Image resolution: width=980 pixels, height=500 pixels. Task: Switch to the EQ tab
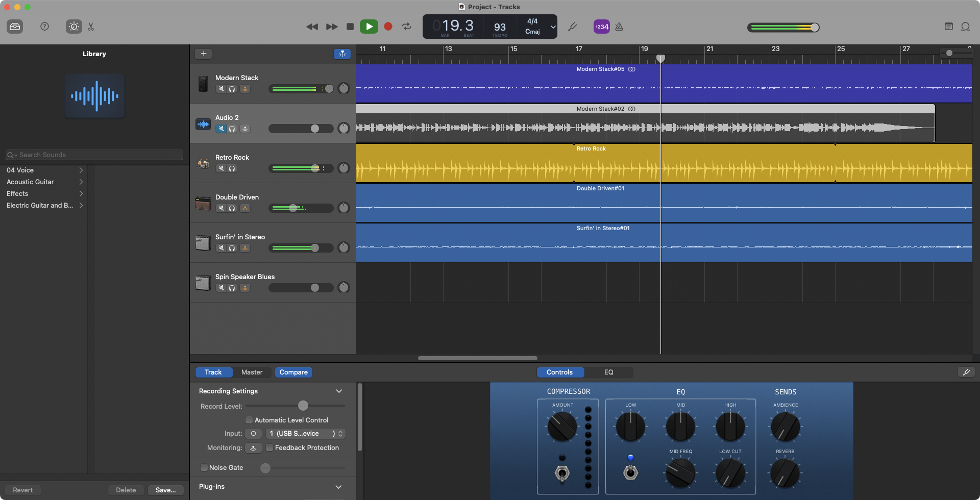click(x=609, y=372)
